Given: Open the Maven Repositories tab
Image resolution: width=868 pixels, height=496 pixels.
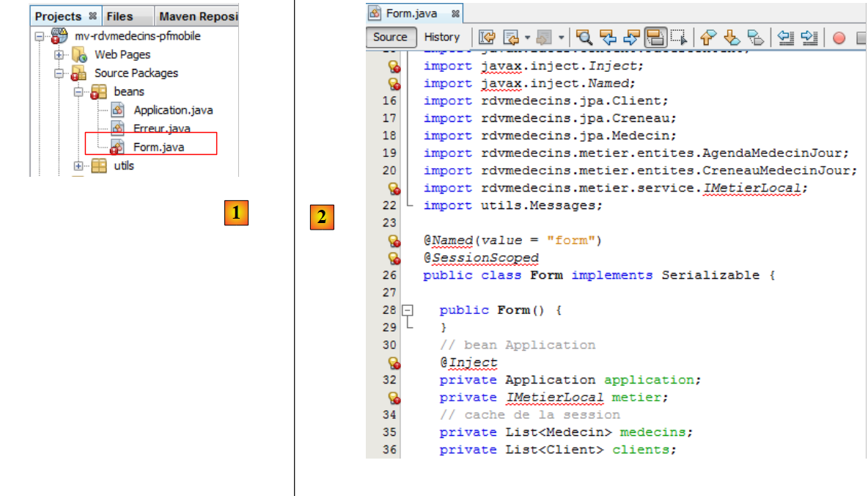Looking at the screenshot, I should click(x=198, y=16).
